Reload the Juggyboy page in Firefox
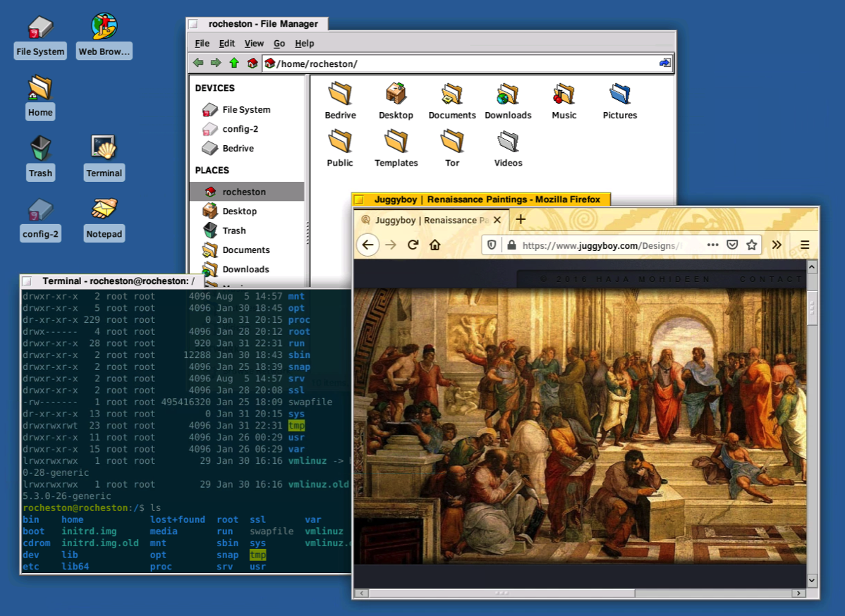 point(413,245)
